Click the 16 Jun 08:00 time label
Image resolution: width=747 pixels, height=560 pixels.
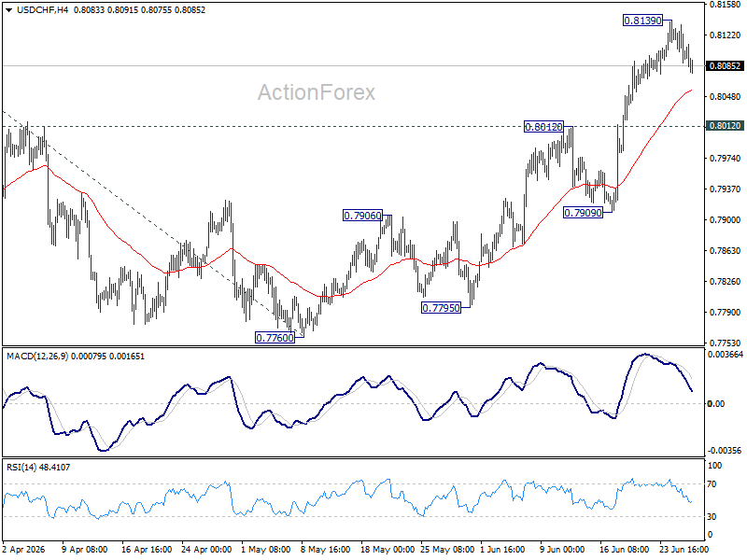pyautogui.click(x=624, y=549)
